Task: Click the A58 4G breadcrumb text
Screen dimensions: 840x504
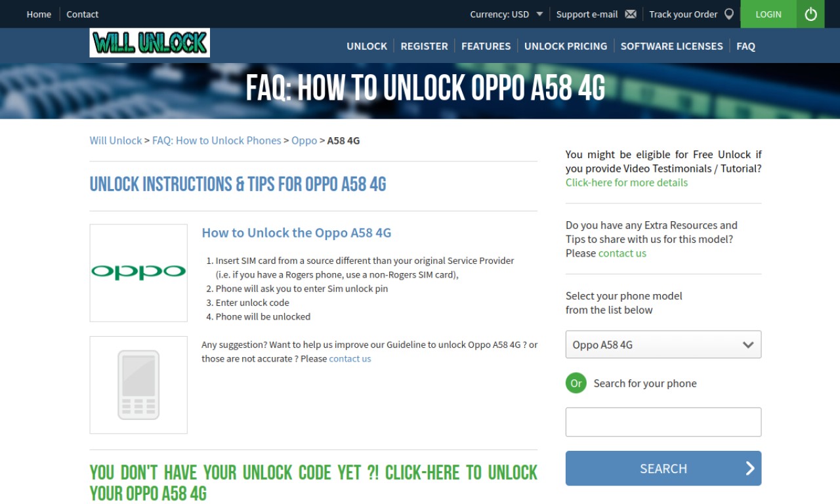Action: pyautogui.click(x=344, y=140)
